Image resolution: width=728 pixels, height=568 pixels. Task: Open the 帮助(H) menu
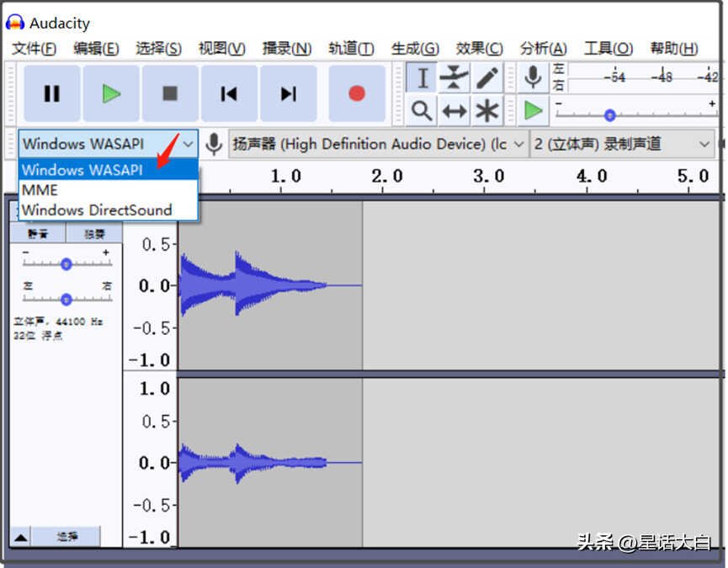click(673, 48)
